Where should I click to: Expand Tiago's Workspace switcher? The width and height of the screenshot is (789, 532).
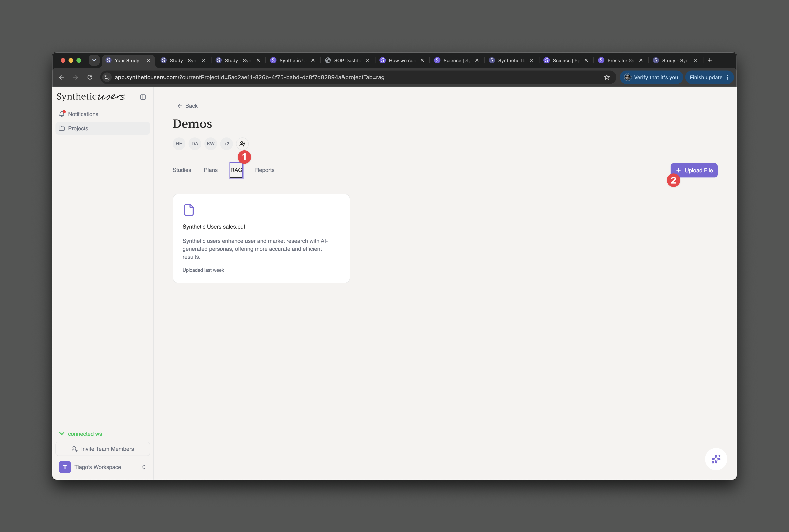click(x=144, y=467)
